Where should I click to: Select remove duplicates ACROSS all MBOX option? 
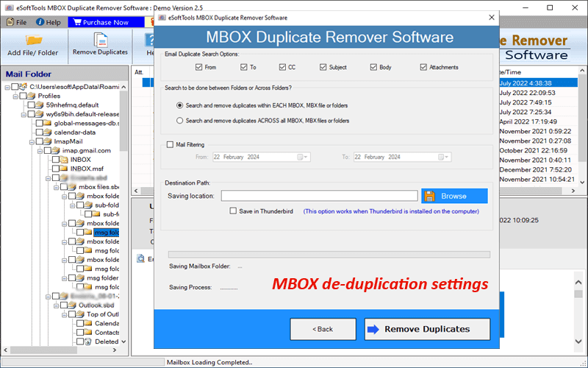pyautogui.click(x=179, y=121)
